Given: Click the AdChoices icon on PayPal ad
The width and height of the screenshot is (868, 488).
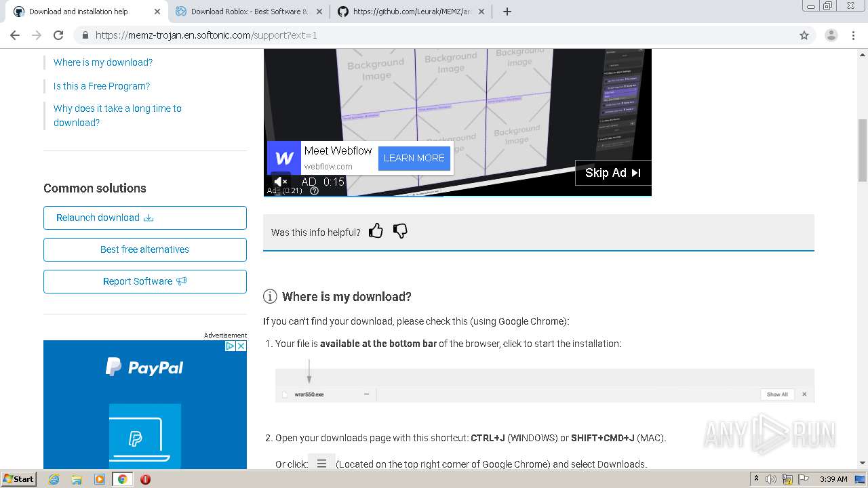Looking at the screenshot, I should point(230,346).
